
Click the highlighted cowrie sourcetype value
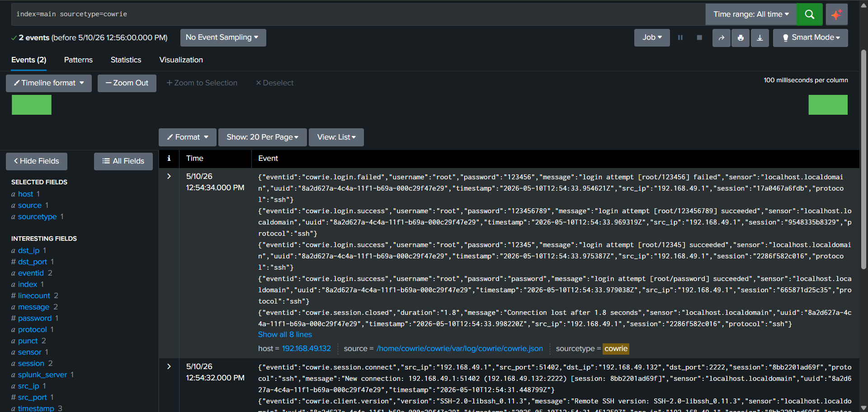pyautogui.click(x=616, y=349)
